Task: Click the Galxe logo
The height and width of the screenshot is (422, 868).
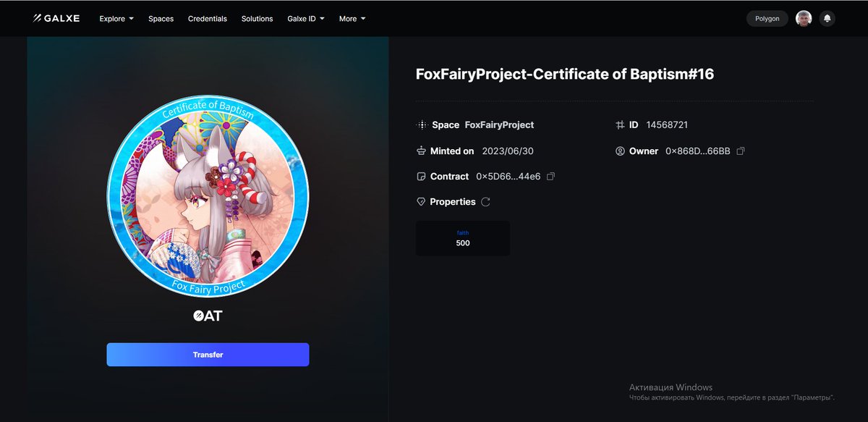Action: 56,18
